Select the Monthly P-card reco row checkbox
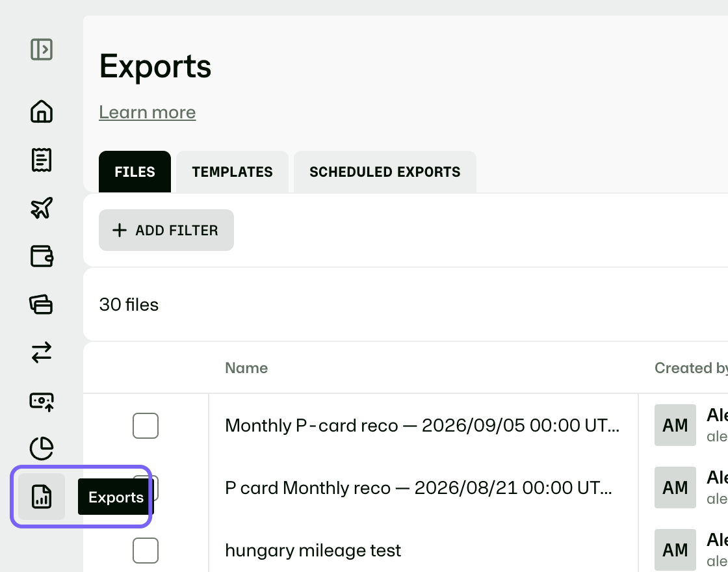The width and height of the screenshot is (728, 572). point(146,425)
